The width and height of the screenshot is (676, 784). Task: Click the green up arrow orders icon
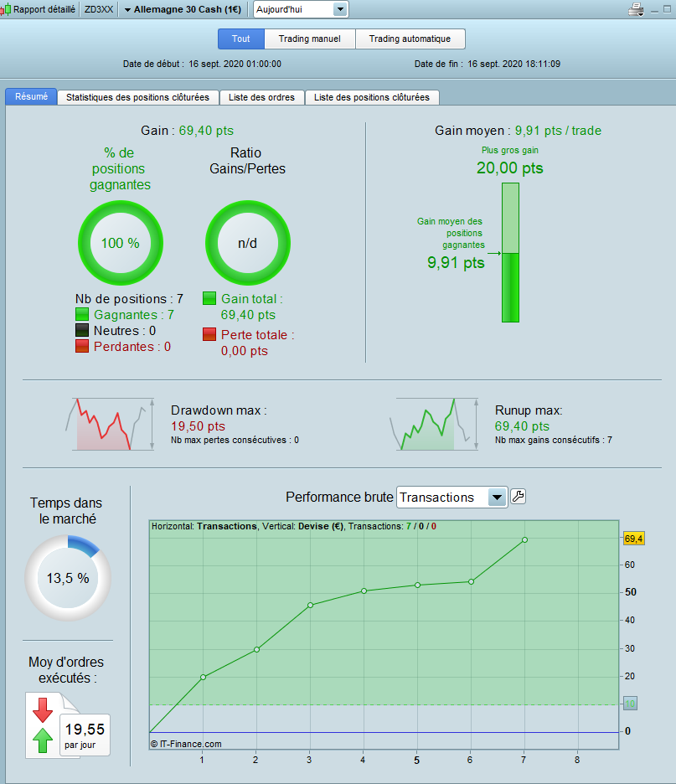(43, 740)
